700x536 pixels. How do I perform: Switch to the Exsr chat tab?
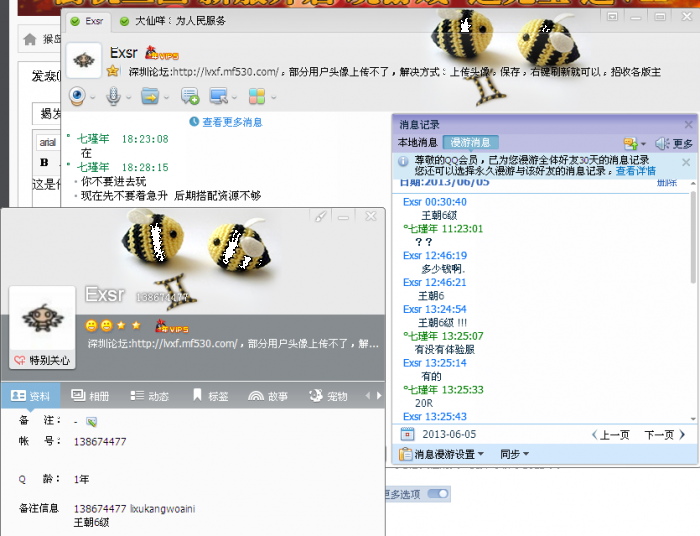coord(87,21)
